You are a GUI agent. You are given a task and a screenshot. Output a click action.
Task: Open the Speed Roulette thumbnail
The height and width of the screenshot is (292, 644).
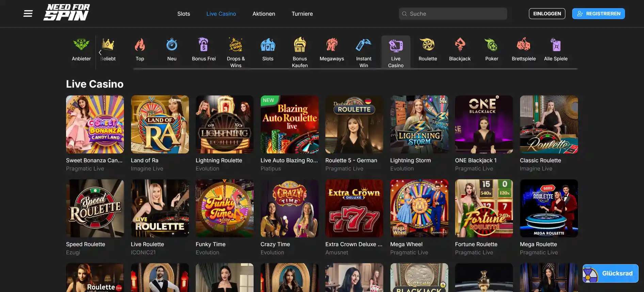[95, 208]
